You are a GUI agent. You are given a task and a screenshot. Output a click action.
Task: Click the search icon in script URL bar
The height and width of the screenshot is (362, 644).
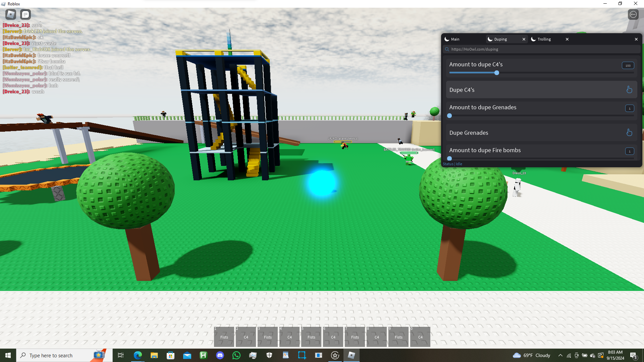447,49
